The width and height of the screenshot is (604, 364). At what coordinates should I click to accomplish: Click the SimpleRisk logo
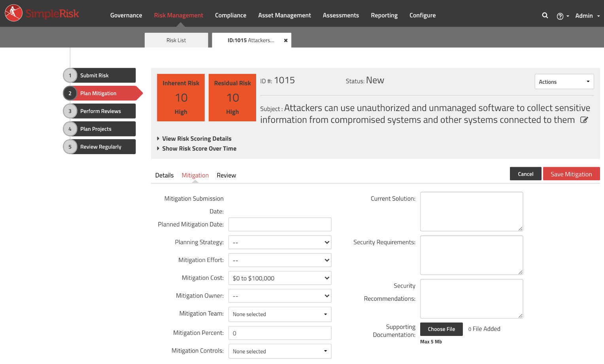coord(42,13)
